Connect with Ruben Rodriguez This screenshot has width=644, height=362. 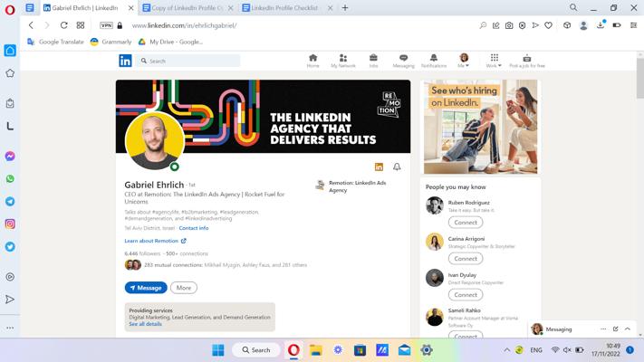[466, 222]
